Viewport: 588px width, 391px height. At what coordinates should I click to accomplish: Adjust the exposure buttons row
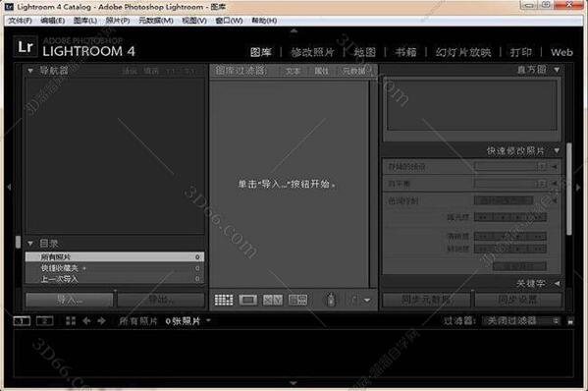pos(510,217)
